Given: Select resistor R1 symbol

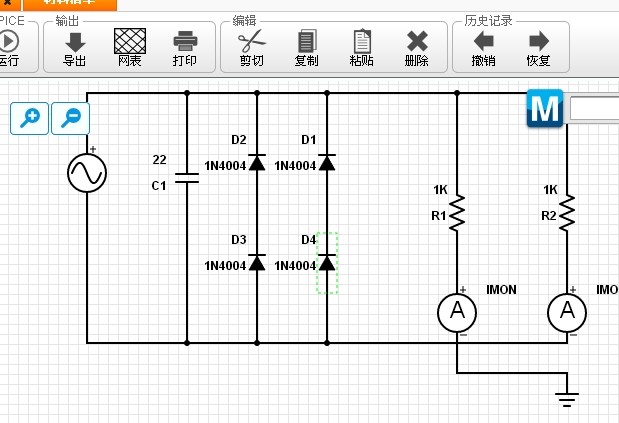Looking at the screenshot, I should pyautogui.click(x=457, y=213).
